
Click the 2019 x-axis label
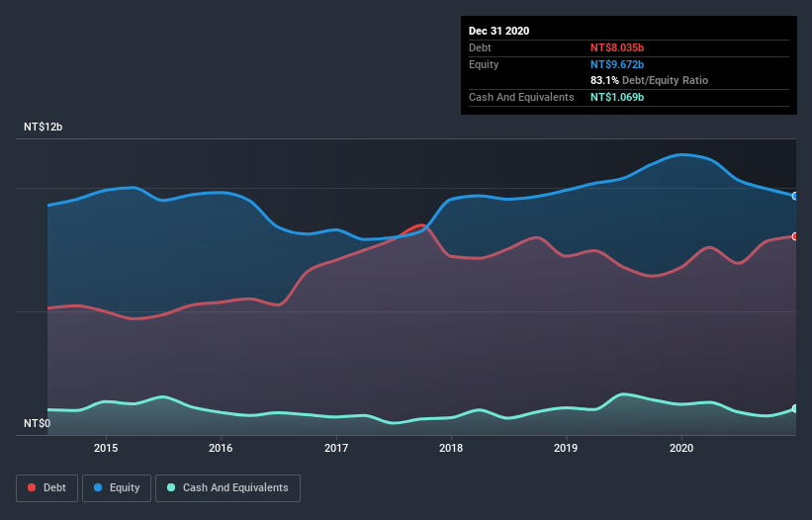566,448
